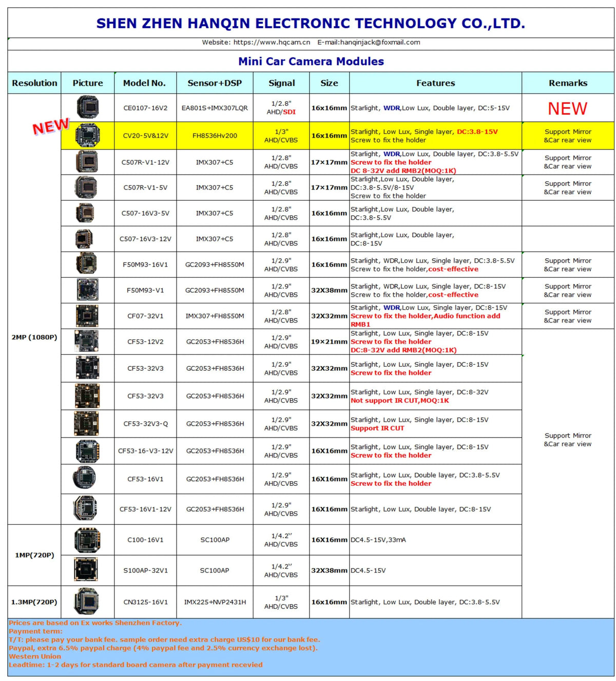This screenshot has width=616, height=681.
Task: Click the Picture column header
Action: (x=88, y=83)
